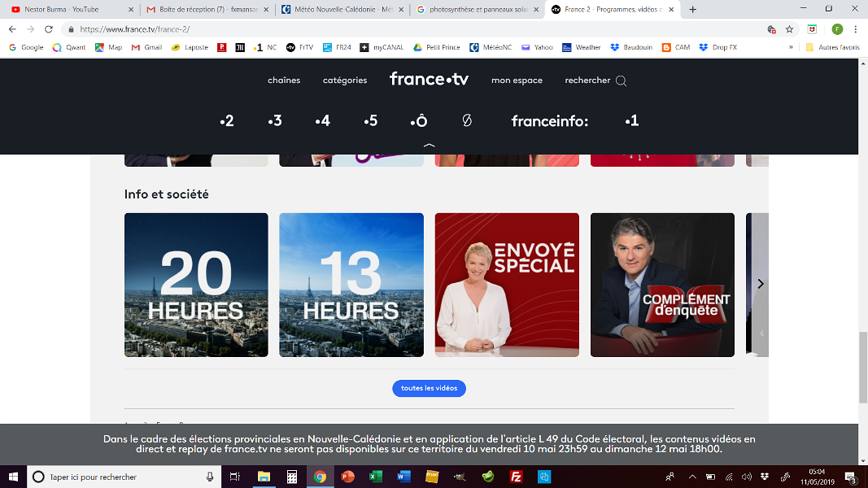868x488 pixels.
Task: Click the taskbar search box
Action: 124,477
